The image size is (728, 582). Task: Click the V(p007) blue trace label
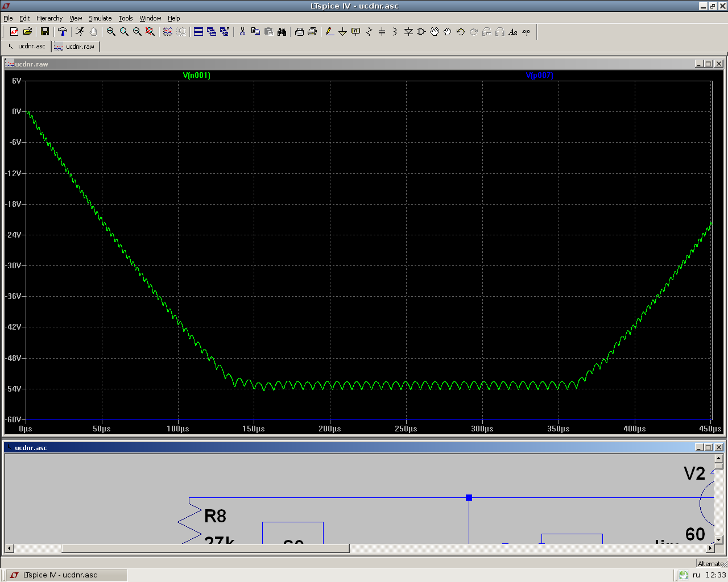540,75
